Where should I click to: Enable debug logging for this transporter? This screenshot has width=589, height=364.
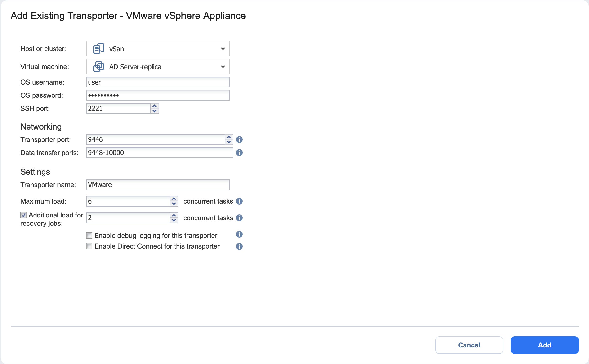pos(89,235)
